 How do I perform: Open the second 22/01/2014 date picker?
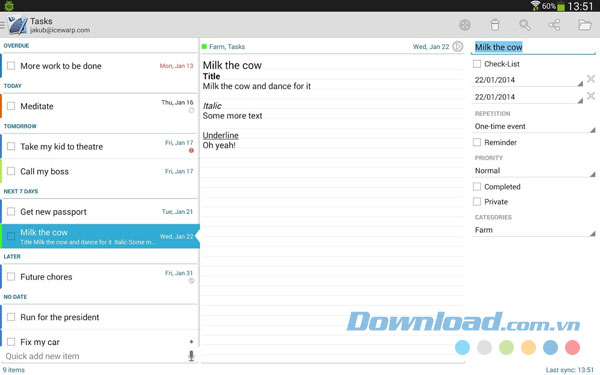(x=528, y=97)
